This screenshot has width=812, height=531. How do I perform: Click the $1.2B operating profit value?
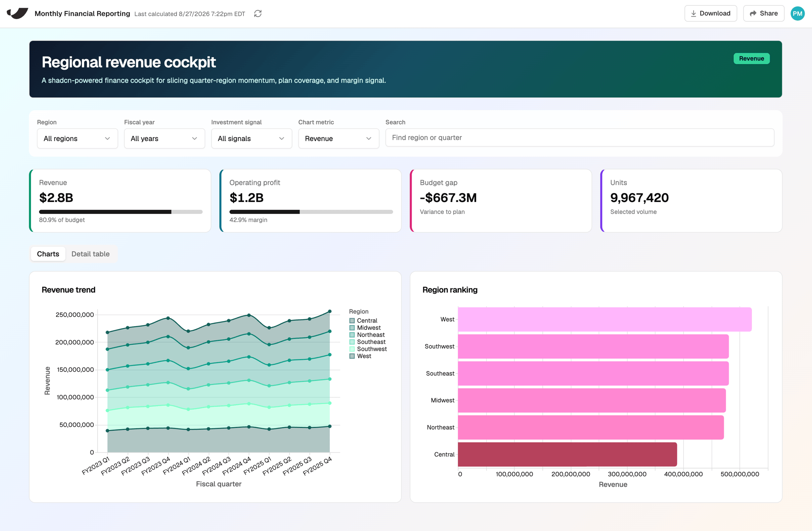coord(246,198)
